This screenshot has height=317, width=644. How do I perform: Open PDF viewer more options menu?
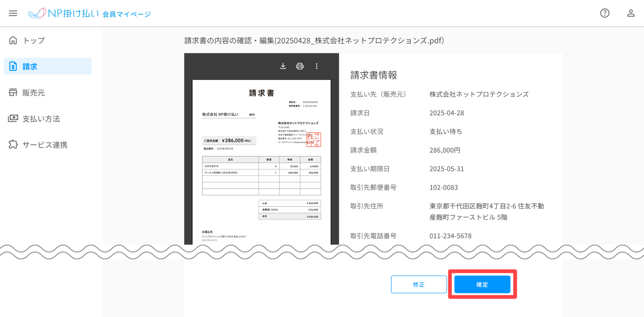click(317, 66)
